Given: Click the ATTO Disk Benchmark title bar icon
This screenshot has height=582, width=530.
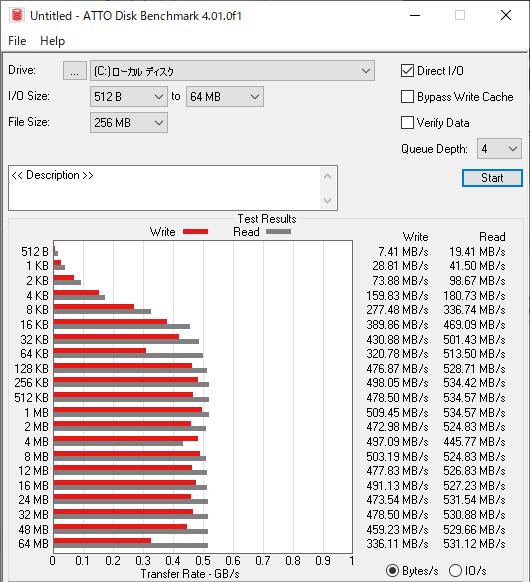Looking at the screenshot, I should coord(17,16).
